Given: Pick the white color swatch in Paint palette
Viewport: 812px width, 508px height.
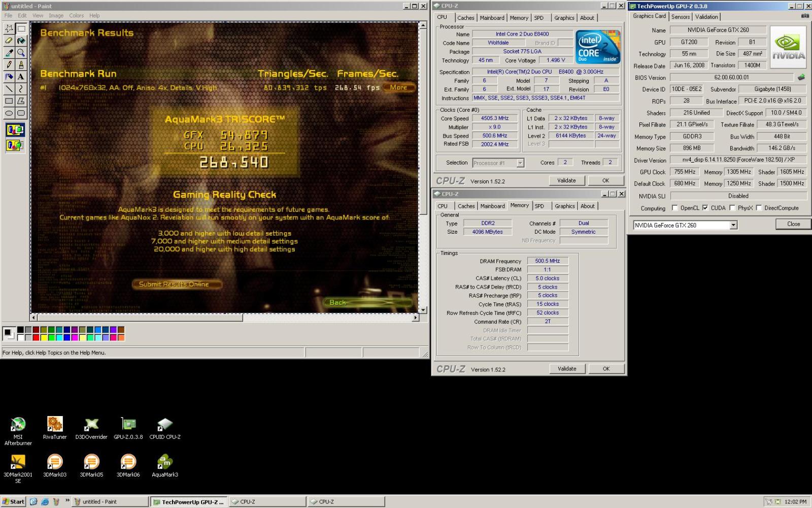Looking at the screenshot, I should (20, 337).
